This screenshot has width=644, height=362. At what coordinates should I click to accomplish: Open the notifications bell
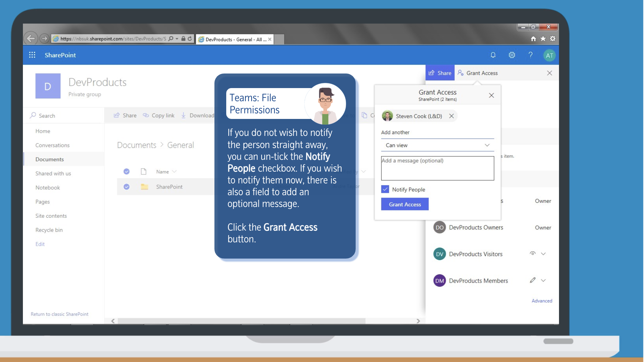pyautogui.click(x=493, y=55)
